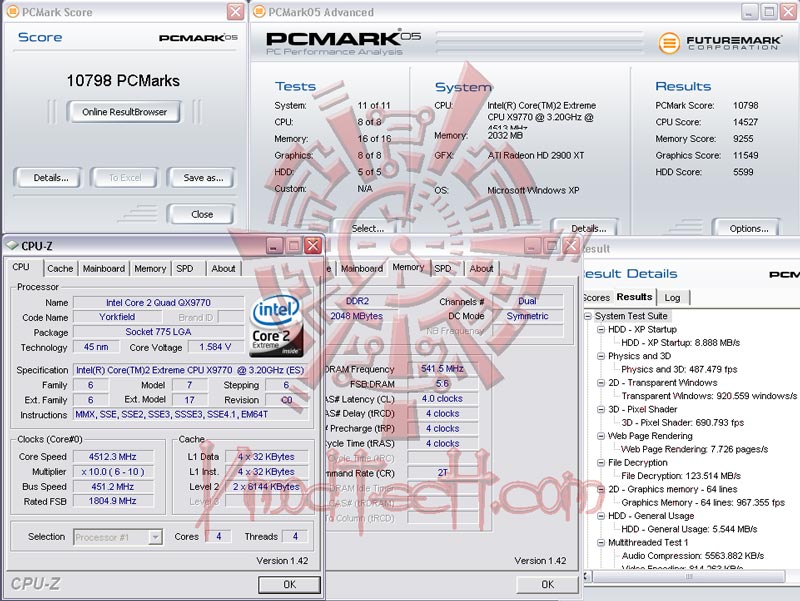Open SPD tab in rear CPU-Z window
Screen dimensions: 800x601
(x=443, y=268)
